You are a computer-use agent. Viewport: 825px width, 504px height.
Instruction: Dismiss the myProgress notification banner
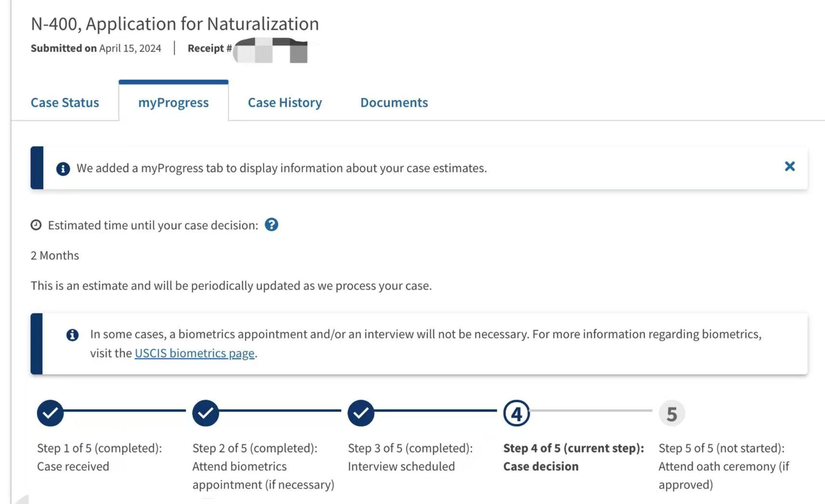click(x=790, y=166)
